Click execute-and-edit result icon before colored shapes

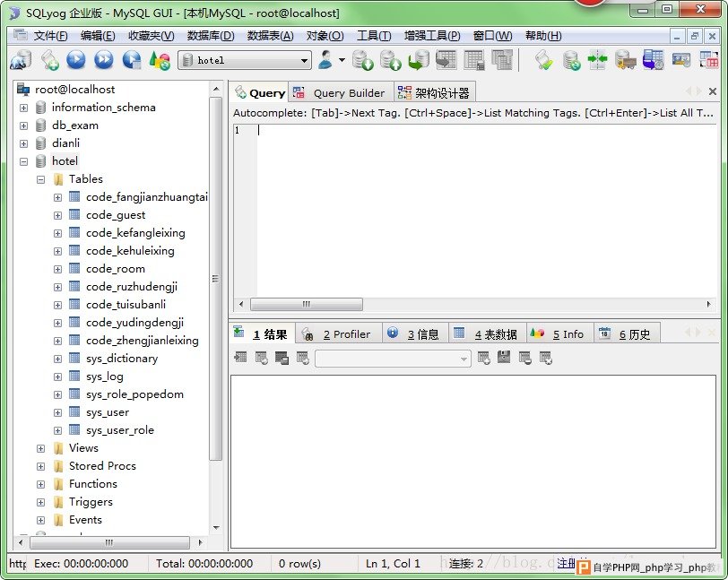coord(132,60)
